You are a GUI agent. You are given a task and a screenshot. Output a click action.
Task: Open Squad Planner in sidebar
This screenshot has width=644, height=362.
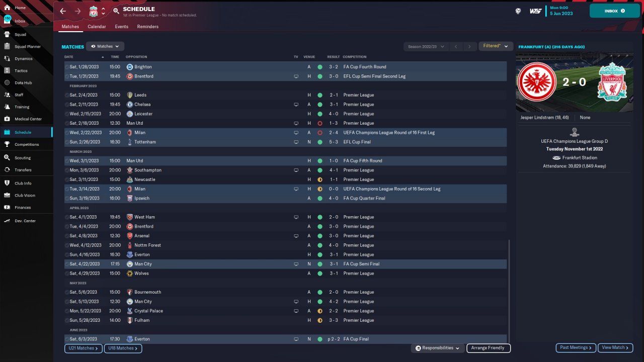coord(27,47)
